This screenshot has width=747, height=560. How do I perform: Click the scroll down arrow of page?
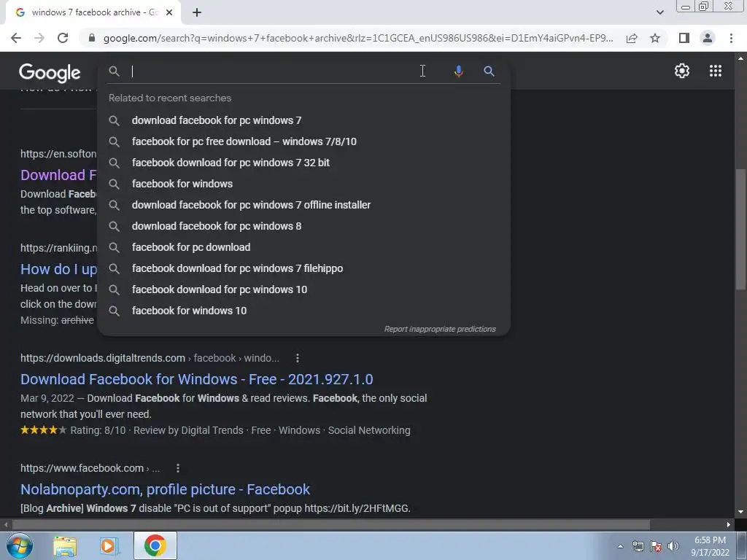tap(740, 512)
